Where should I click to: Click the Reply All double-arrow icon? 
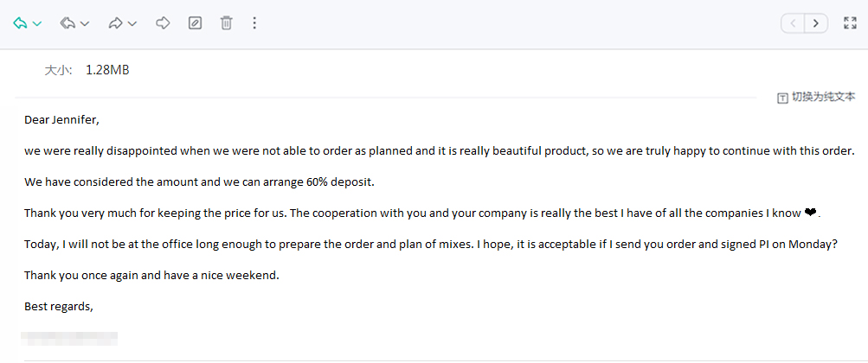pos(68,23)
